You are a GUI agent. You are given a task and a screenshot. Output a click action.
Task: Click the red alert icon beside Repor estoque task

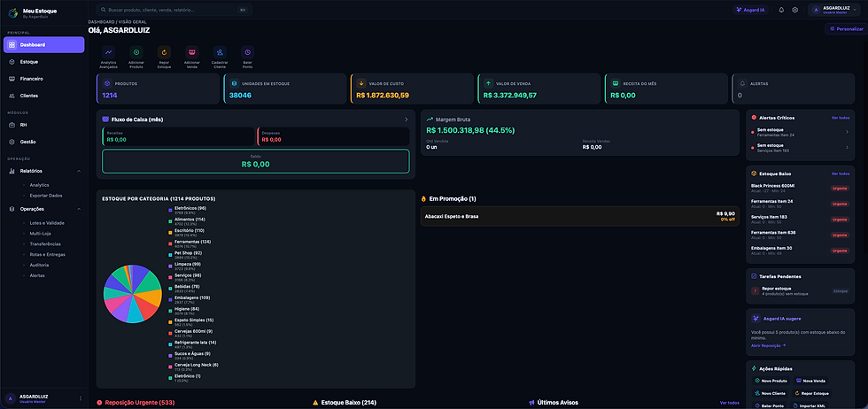pos(755,291)
